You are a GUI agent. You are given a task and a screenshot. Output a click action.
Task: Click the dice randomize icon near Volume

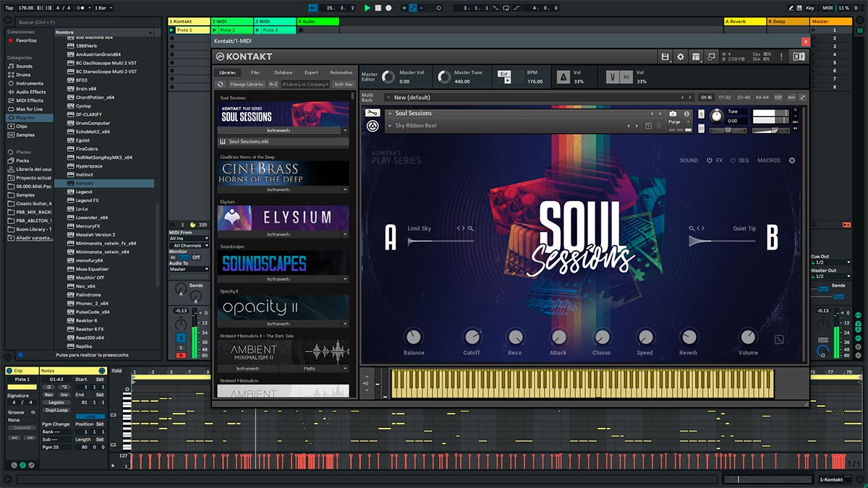coord(779,339)
